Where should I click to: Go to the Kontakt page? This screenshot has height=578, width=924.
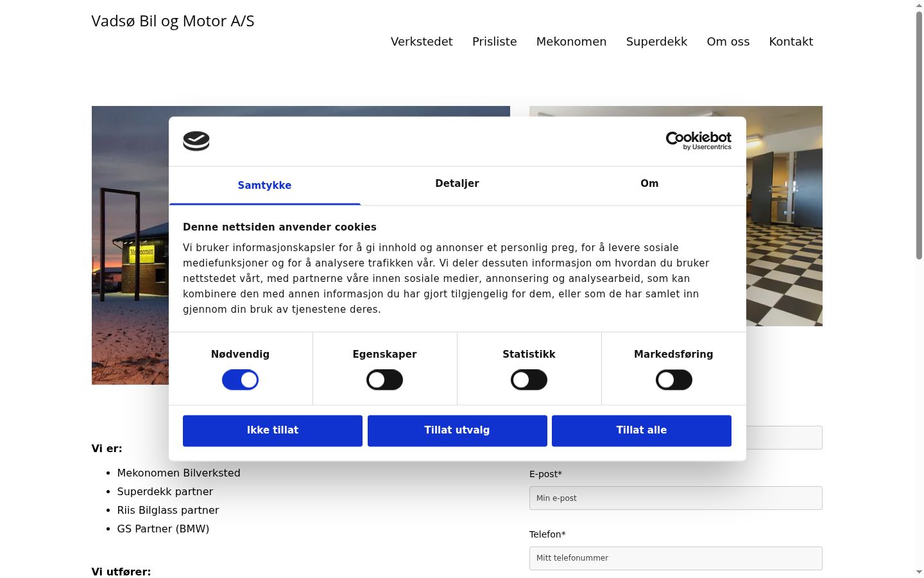(x=791, y=42)
